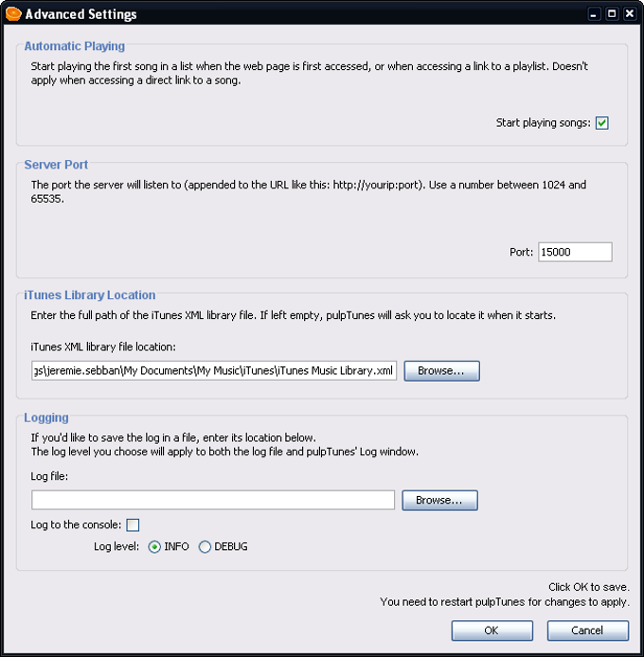
Task: Click the 'Log level:' label
Action: pos(116,547)
